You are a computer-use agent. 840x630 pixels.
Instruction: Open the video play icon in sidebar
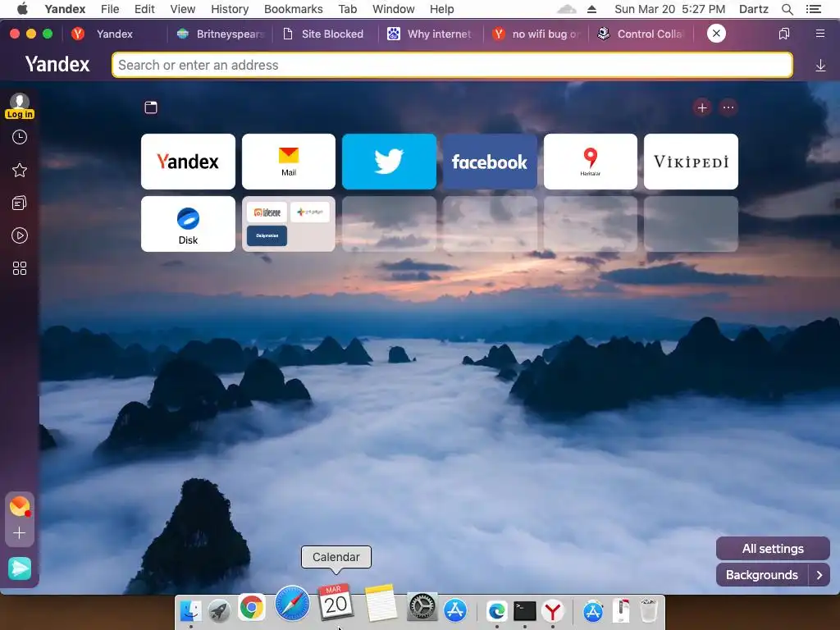click(x=20, y=235)
